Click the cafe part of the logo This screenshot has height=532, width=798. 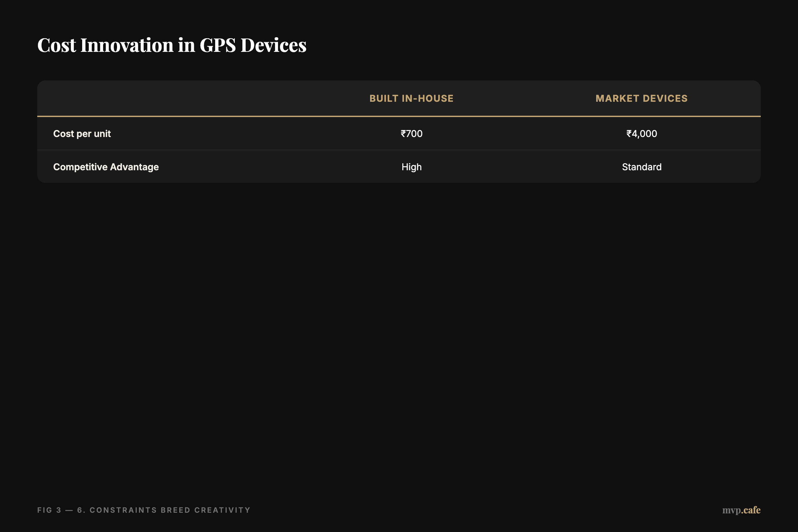pyautogui.click(x=752, y=510)
